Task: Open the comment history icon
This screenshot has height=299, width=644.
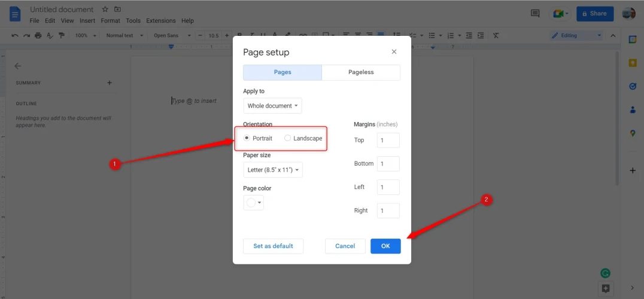Action: tap(535, 13)
